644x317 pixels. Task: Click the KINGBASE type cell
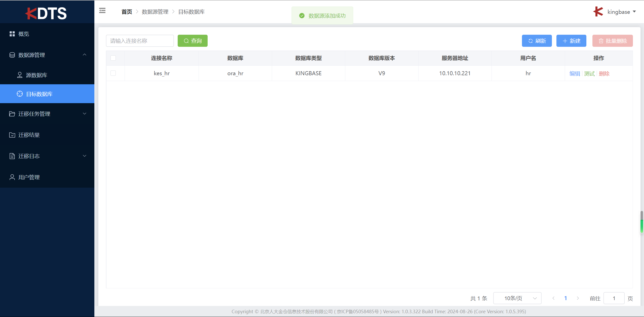click(x=309, y=73)
